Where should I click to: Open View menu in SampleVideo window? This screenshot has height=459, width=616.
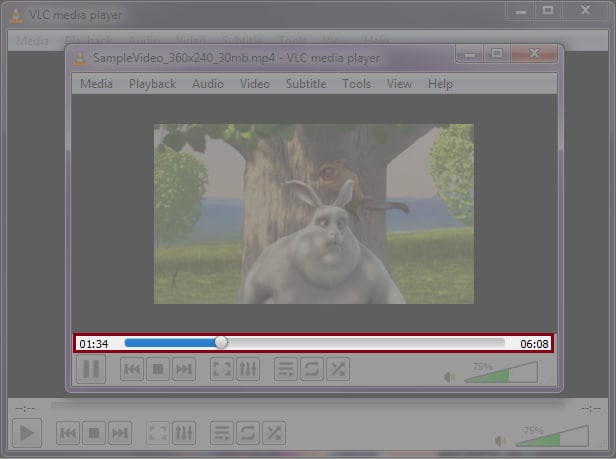[x=399, y=84]
